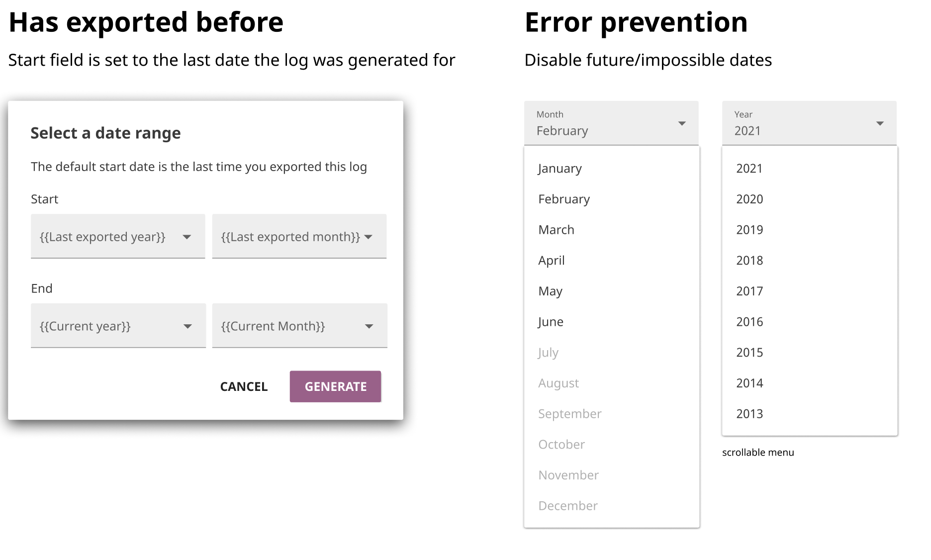Select February in the open month menu
Viewport: 931px width, 560px height.
point(564,199)
